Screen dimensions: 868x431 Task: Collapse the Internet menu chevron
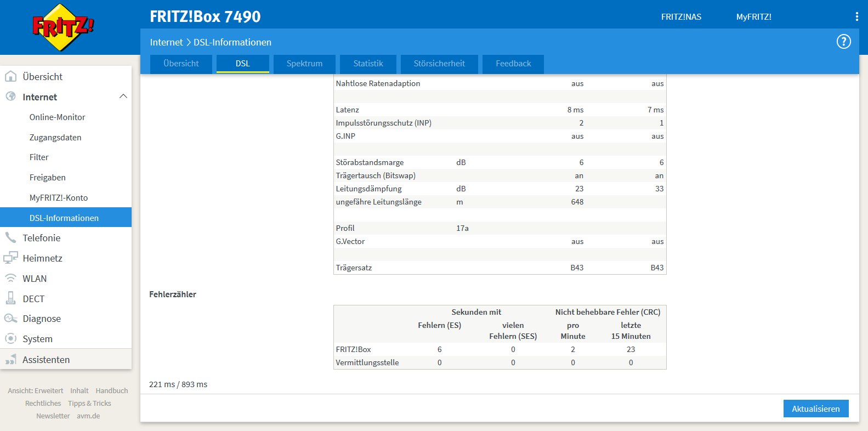(123, 97)
